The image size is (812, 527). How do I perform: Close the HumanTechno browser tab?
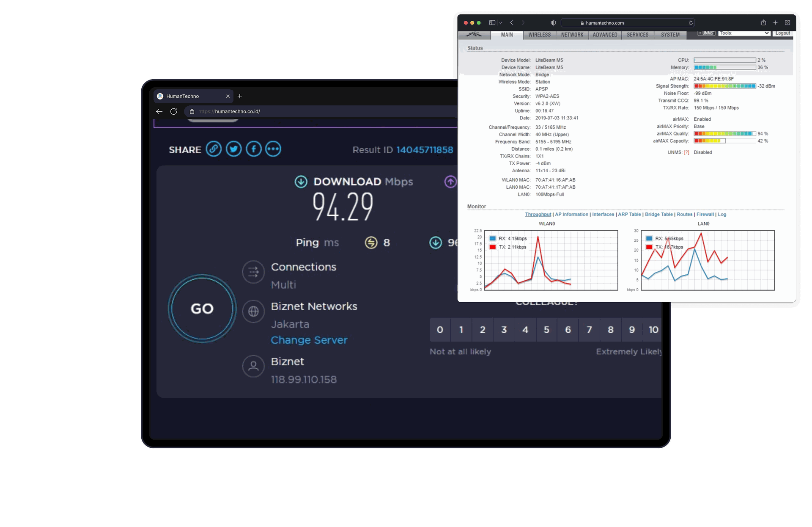[228, 96]
